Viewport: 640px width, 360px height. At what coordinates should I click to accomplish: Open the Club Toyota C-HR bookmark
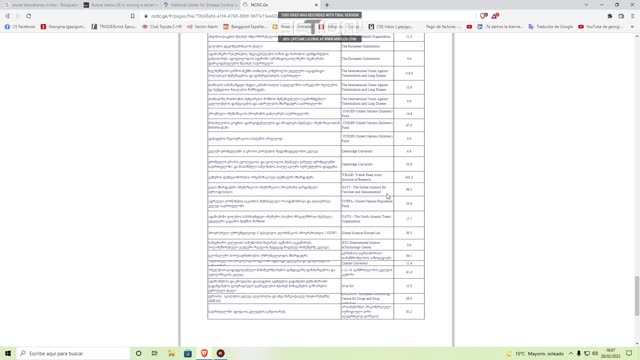[x=162, y=27]
